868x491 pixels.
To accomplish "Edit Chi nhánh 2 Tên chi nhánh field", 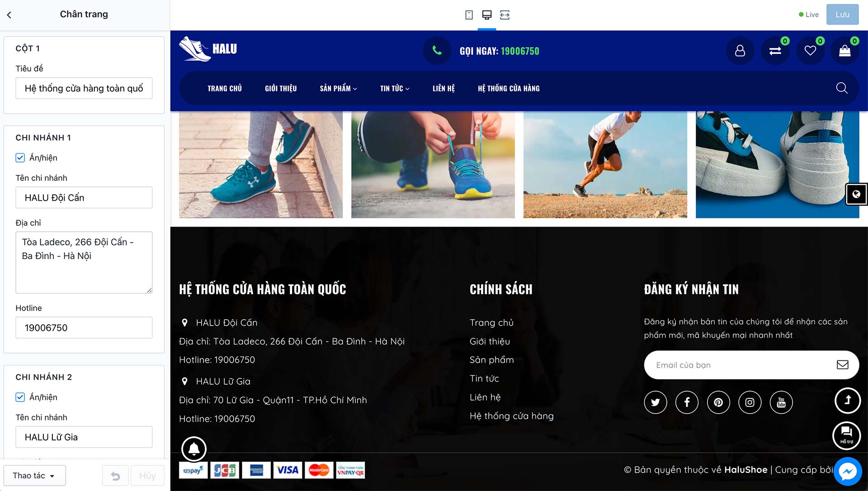I will pyautogui.click(x=84, y=437).
